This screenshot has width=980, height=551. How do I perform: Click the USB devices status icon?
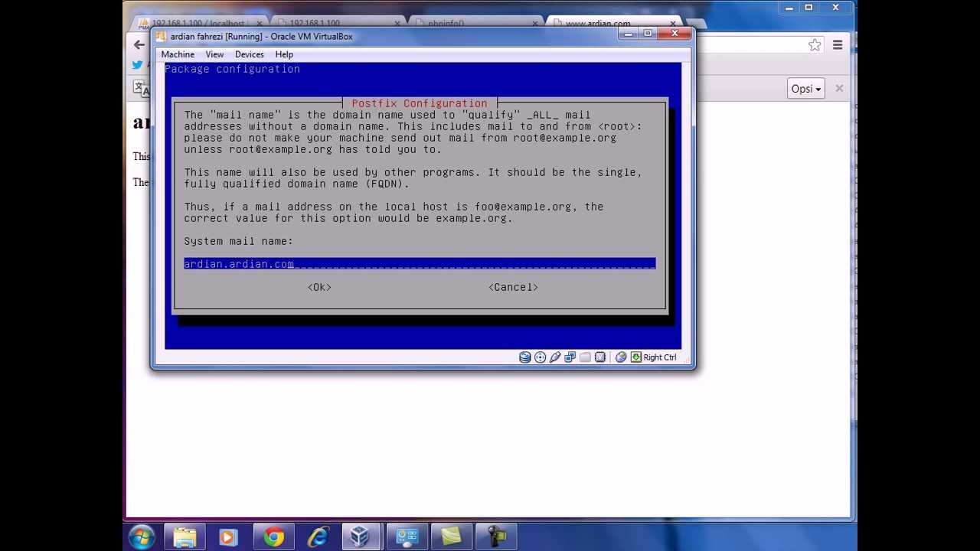point(555,357)
